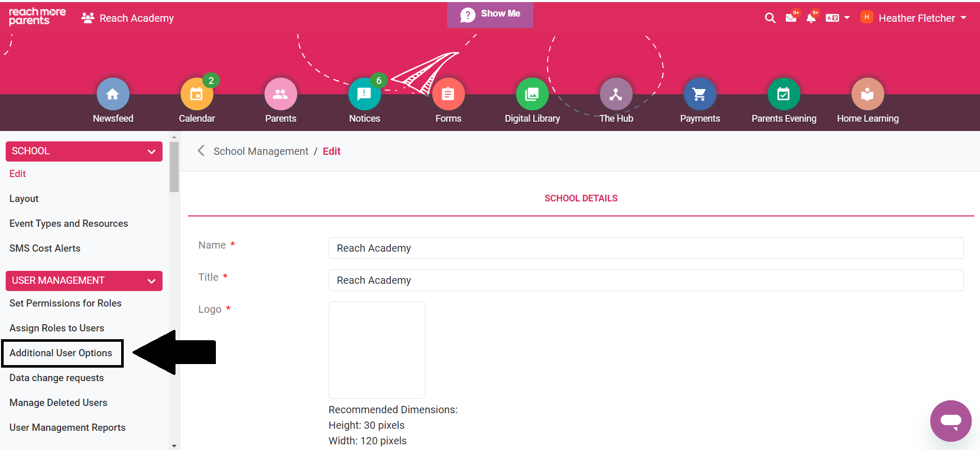Viewport: 980px width, 450px height.
Task: Open the Newsfeed home icon
Action: pyautogui.click(x=113, y=94)
